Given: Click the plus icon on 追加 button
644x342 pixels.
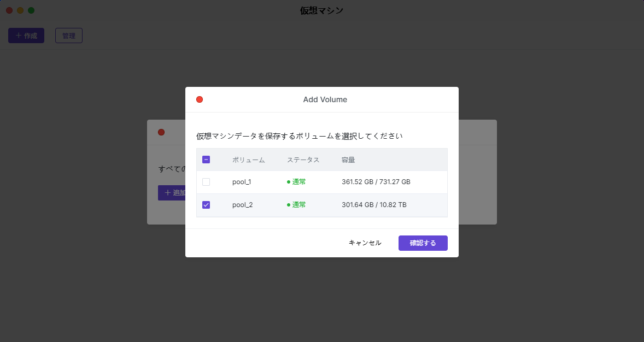Looking at the screenshot, I should click(168, 193).
